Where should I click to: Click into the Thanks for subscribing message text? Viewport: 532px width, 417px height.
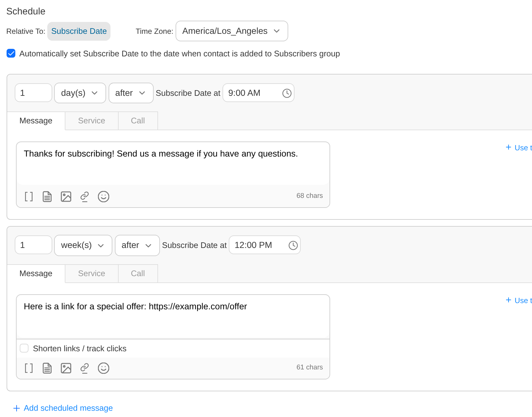pos(173,163)
